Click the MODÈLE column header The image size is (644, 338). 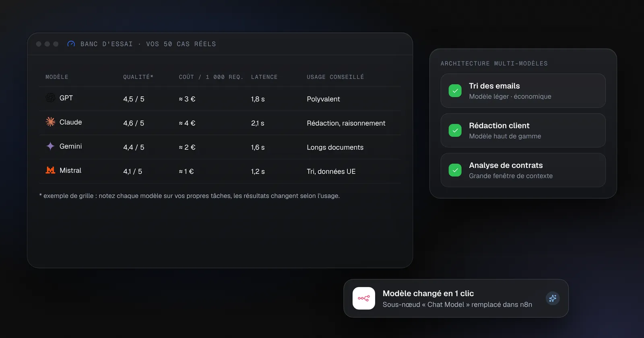[57, 77]
